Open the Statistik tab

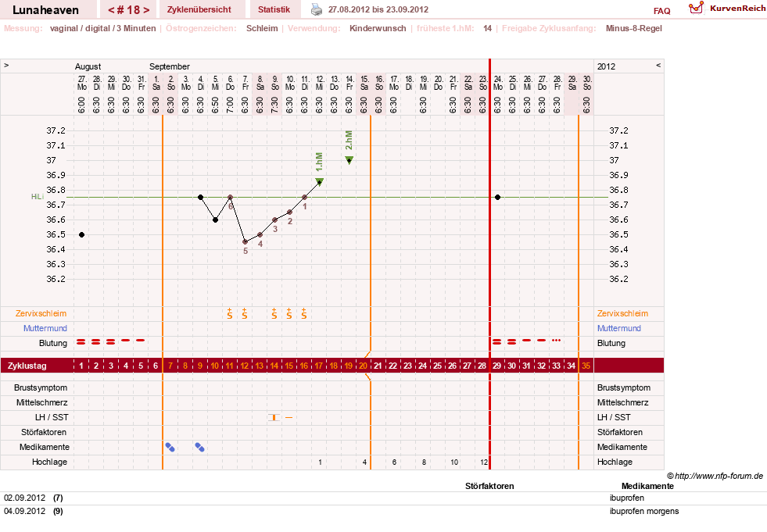[274, 9]
